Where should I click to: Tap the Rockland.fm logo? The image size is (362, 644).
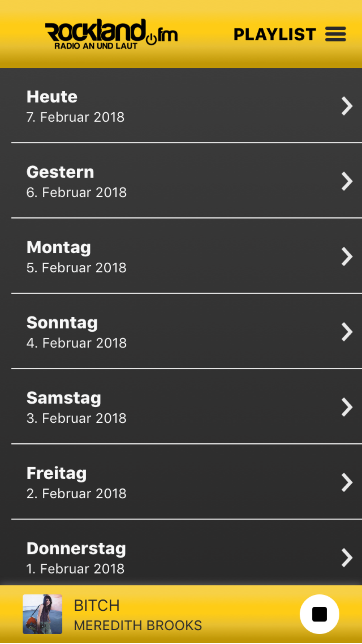point(111,34)
